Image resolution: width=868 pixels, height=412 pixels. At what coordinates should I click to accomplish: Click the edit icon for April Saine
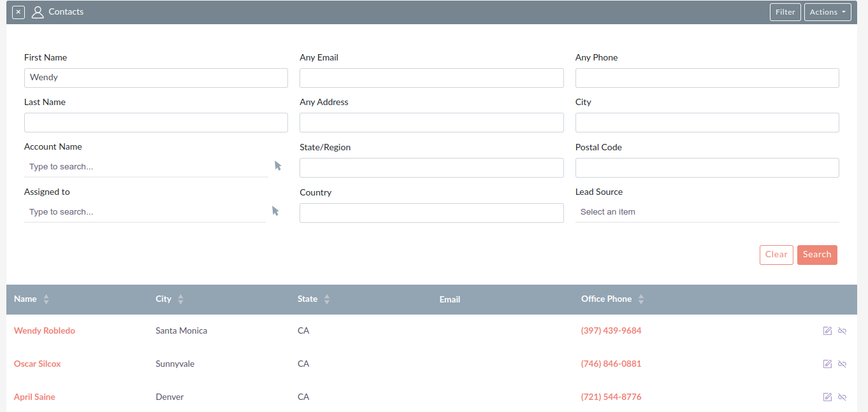click(827, 397)
